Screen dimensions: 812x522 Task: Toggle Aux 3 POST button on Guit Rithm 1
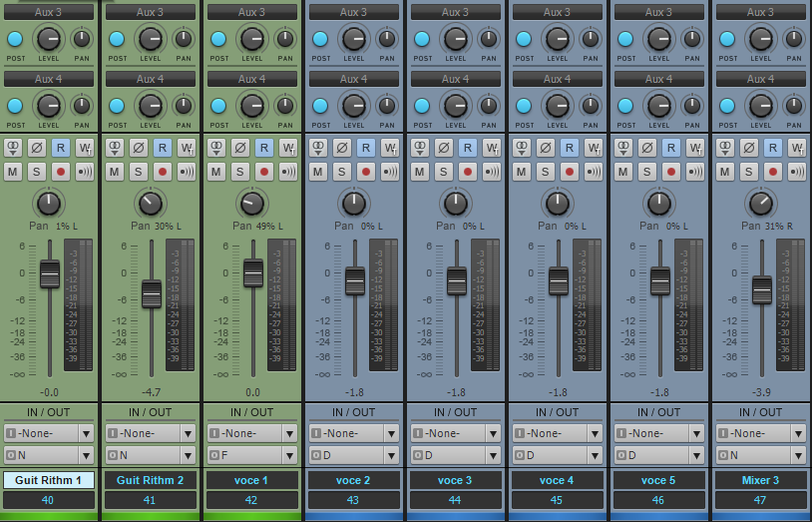[x=15, y=39]
